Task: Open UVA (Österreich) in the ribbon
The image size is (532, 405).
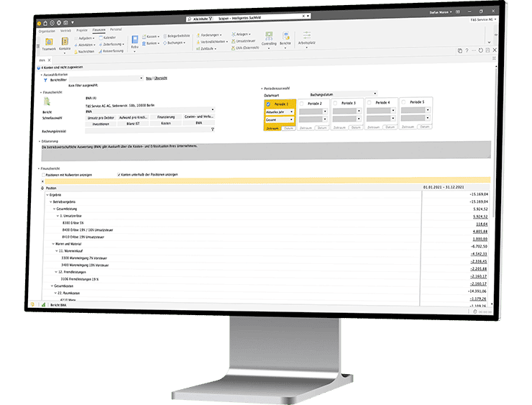Action: click(245, 48)
